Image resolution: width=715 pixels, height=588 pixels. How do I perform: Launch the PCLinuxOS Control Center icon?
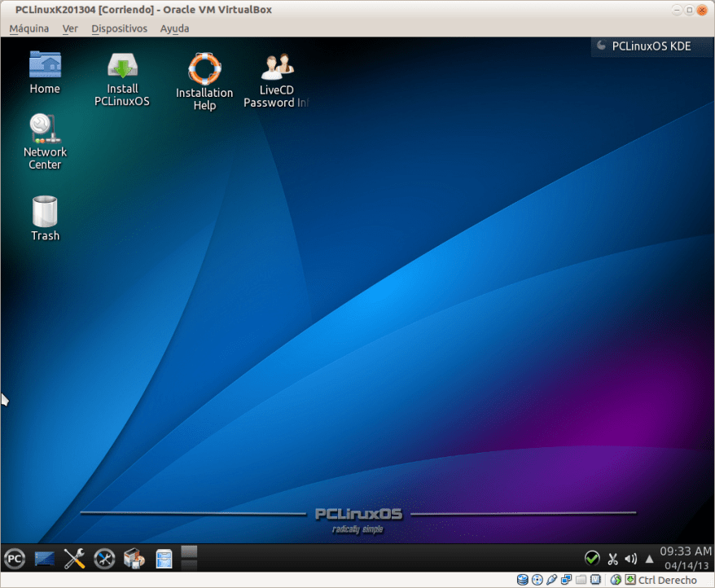click(x=104, y=559)
